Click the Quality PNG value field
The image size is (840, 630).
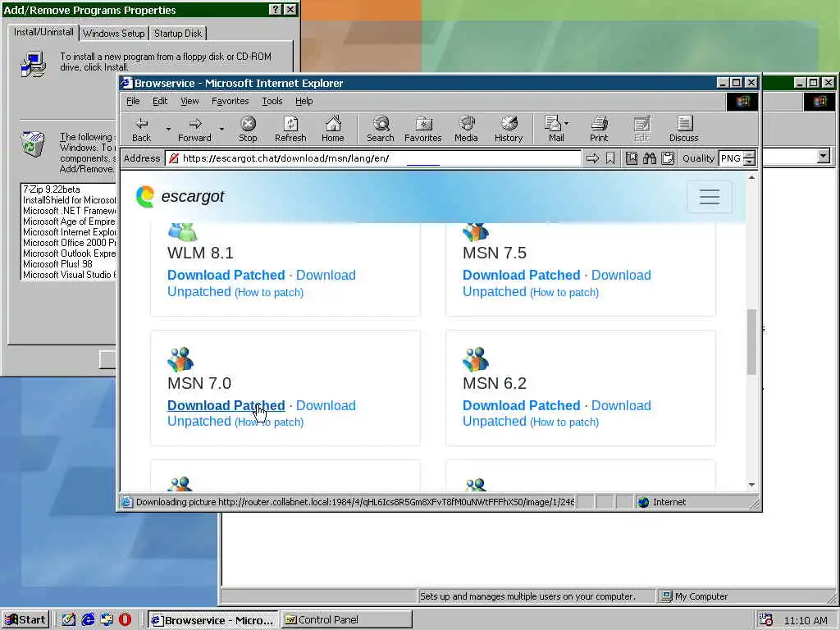[731, 158]
